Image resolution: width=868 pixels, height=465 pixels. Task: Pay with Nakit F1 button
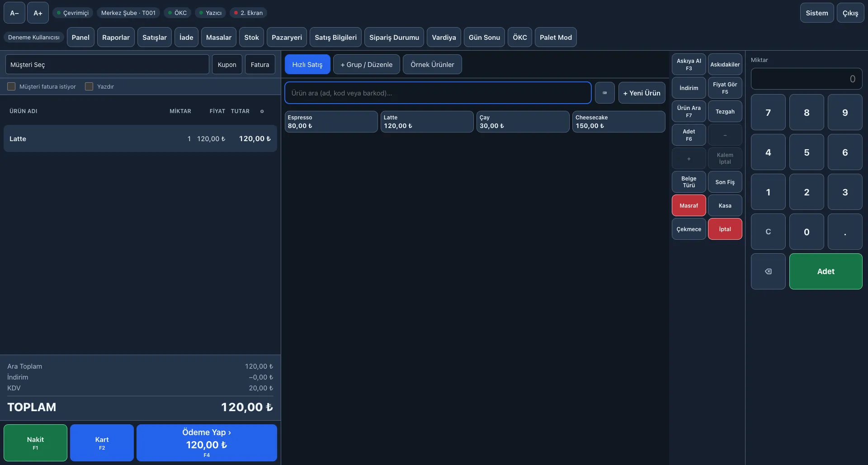35,443
